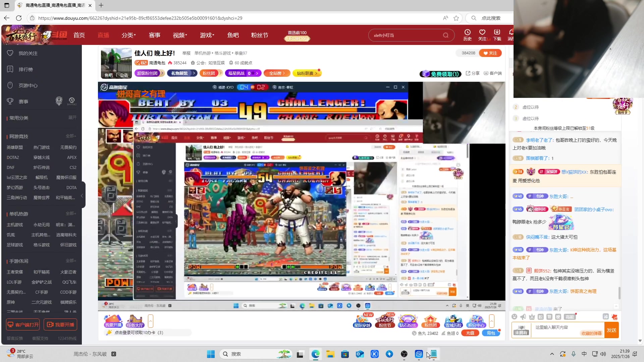Open the 礼物展馆 link
The image size is (644, 362).
[x=182, y=73]
